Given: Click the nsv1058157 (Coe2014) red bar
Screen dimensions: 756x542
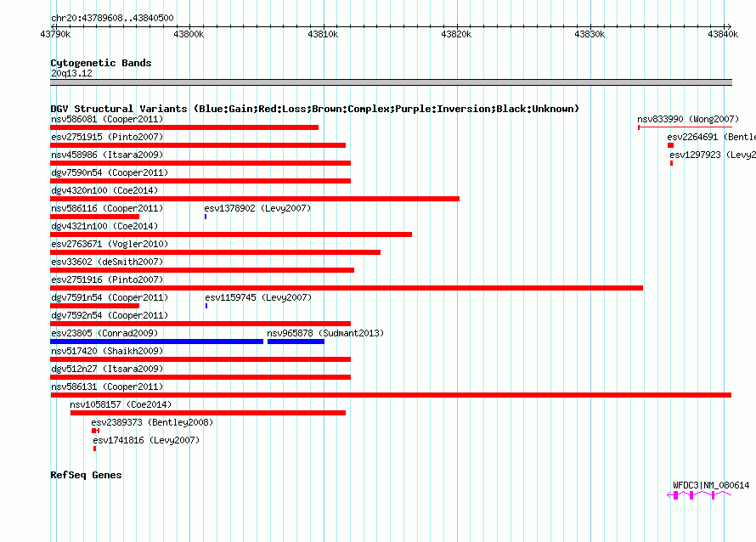Looking at the screenshot, I should 208,413.
